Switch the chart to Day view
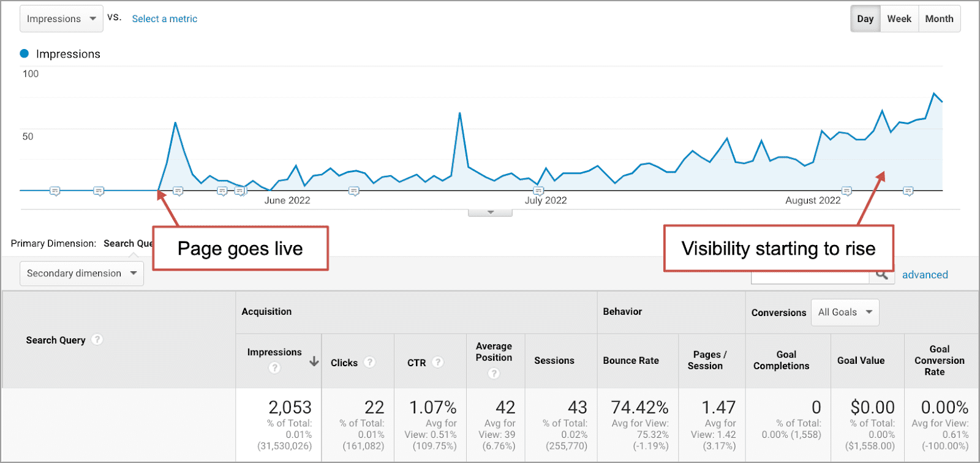The image size is (980, 463). click(865, 19)
